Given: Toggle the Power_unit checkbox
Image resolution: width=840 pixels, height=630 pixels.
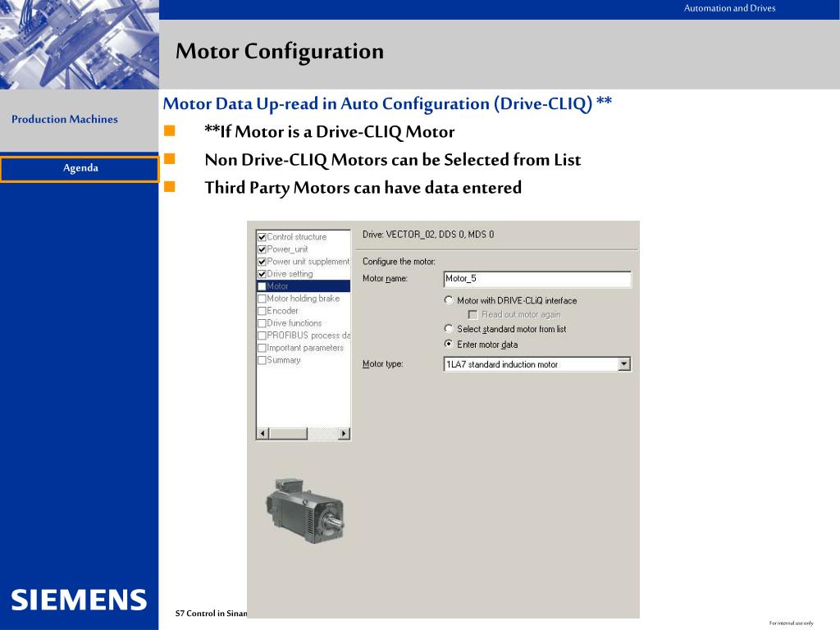Looking at the screenshot, I should pyautogui.click(x=262, y=249).
